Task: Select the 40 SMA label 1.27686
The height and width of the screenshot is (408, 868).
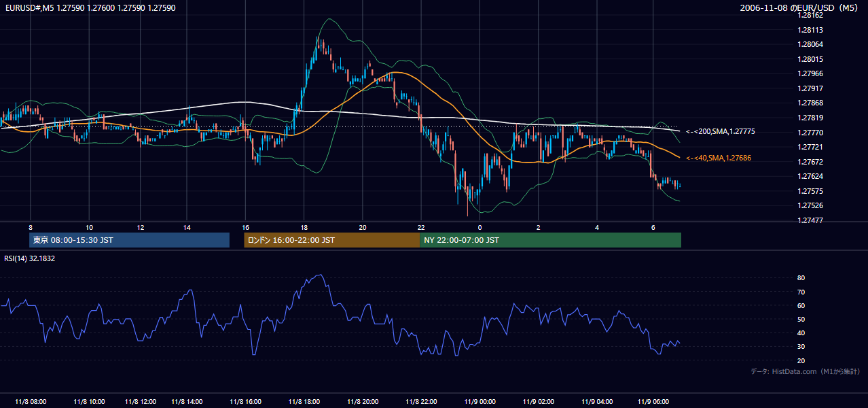Action: click(x=719, y=158)
